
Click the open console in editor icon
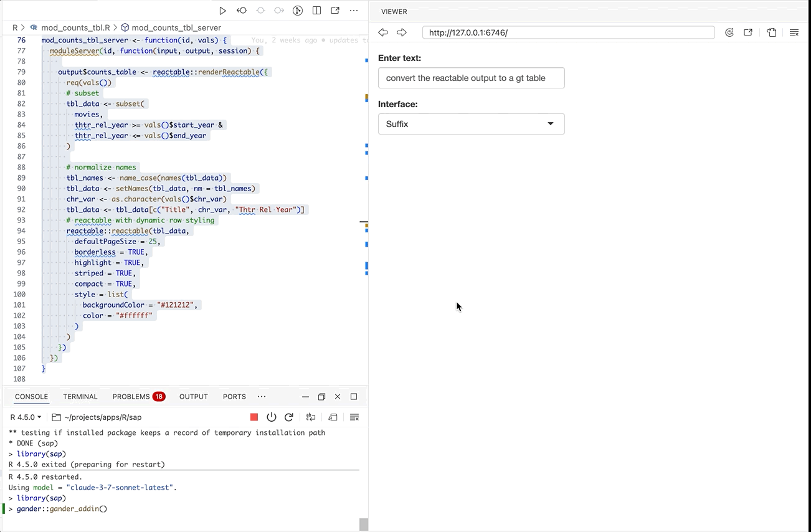[x=333, y=417]
